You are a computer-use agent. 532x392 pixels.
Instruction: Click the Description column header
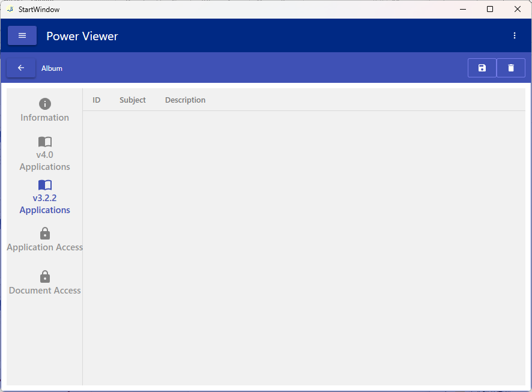185,100
